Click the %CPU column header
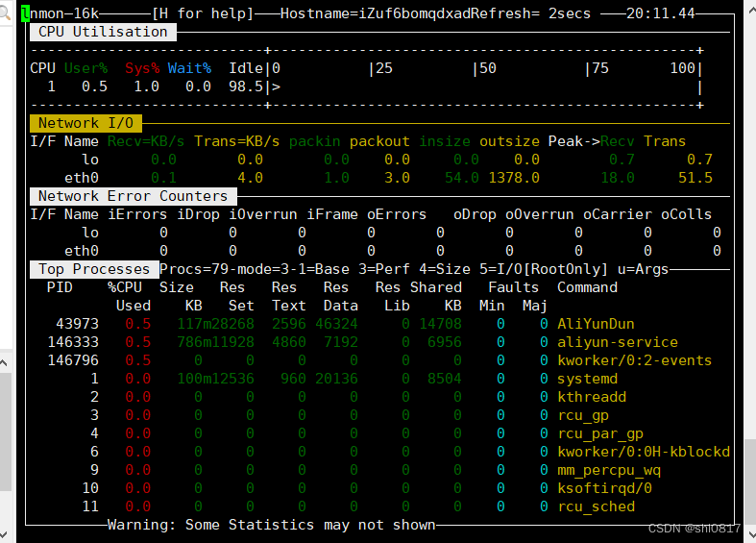Image resolution: width=756 pixels, height=543 pixels. pyautogui.click(x=124, y=287)
